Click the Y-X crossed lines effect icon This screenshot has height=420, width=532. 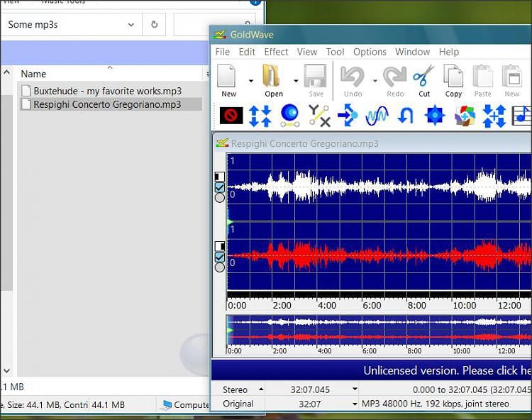(319, 116)
